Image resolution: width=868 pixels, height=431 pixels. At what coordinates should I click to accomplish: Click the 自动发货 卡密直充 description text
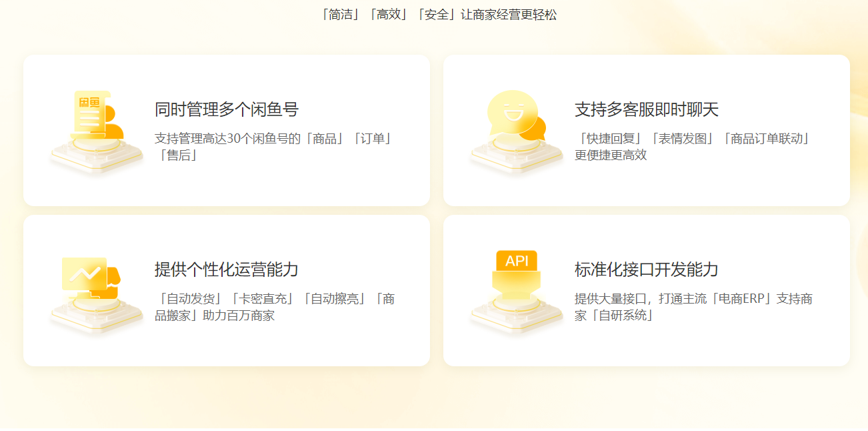pos(275,307)
